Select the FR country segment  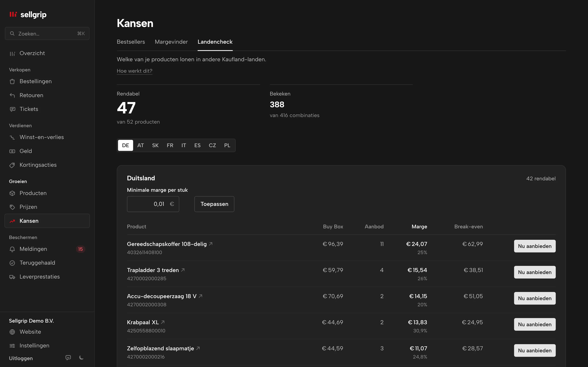[x=170, y=145]
